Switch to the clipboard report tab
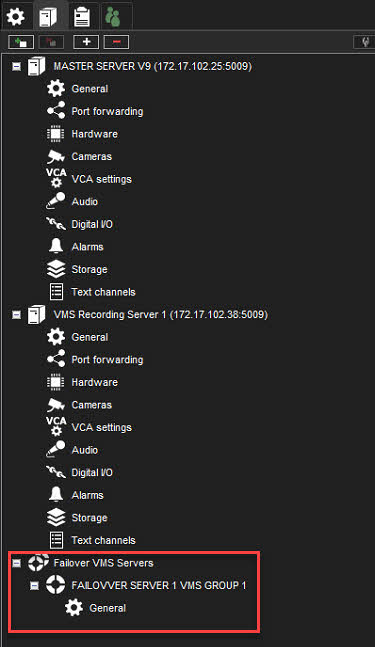The height and width of the screenshot is (647, 375). click(x=82, y=17)
